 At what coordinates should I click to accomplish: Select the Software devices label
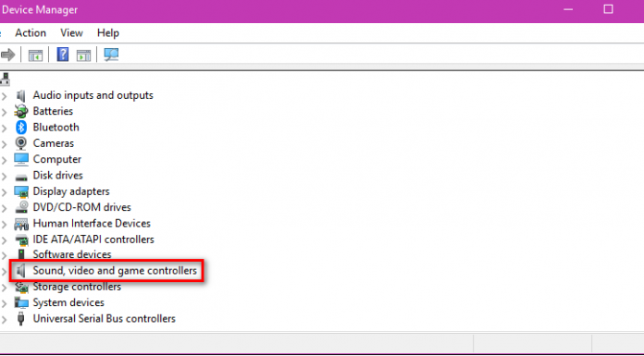pyautogui.click(x=72, y=254)
